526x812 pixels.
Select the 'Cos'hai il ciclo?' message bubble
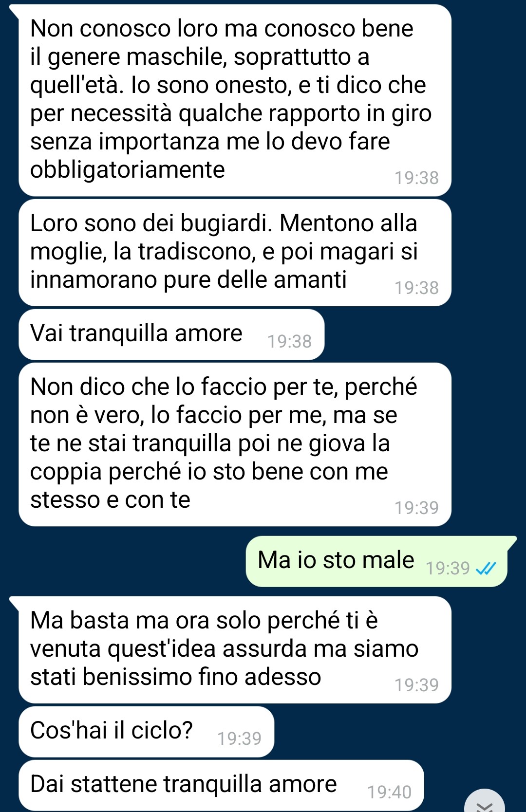click(146, 732)
